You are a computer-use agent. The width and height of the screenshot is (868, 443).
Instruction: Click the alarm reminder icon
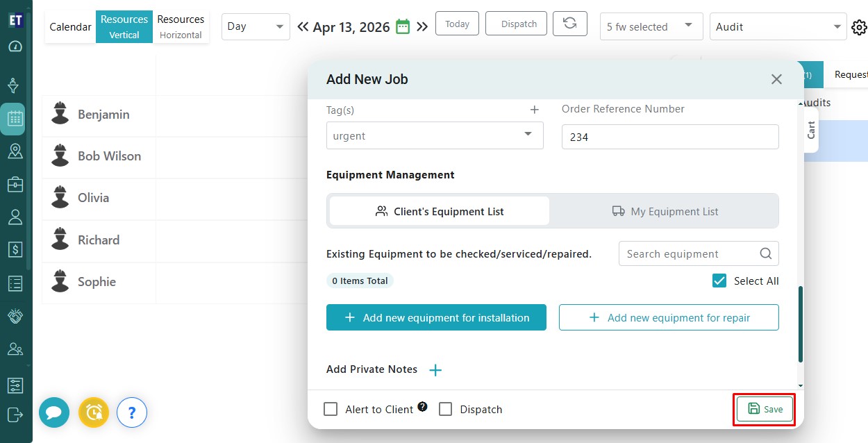(94, 413)
